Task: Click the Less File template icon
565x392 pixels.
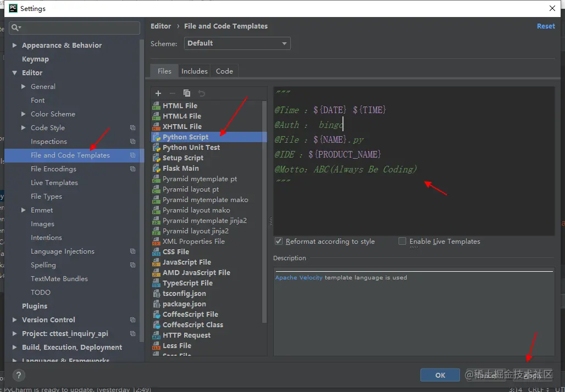Action: coord(156,346)
